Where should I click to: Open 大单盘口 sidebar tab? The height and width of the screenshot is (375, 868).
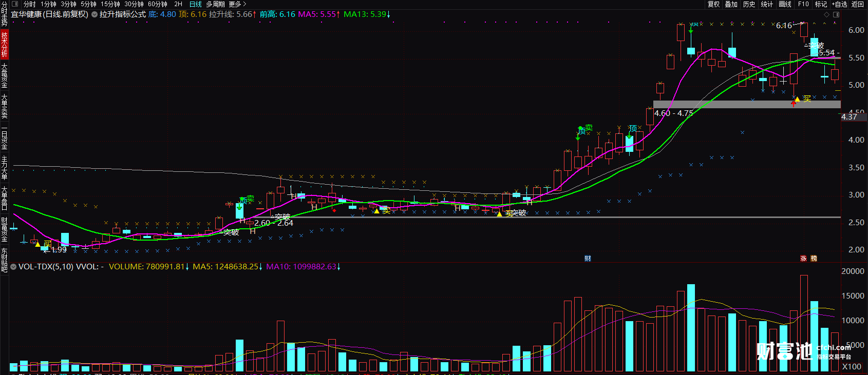point(4,199)
